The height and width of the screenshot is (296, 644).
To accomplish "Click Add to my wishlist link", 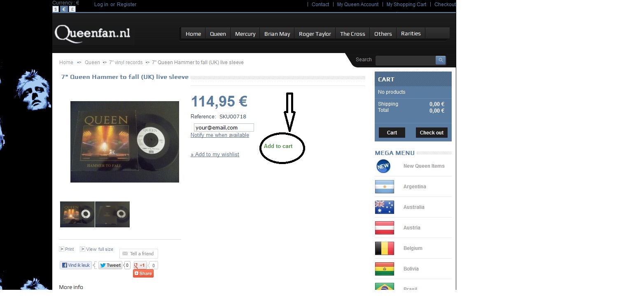I will 215,155.
